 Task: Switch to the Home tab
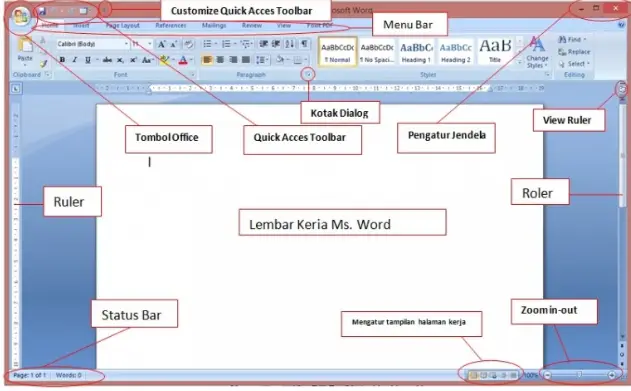tap(50, 25)
